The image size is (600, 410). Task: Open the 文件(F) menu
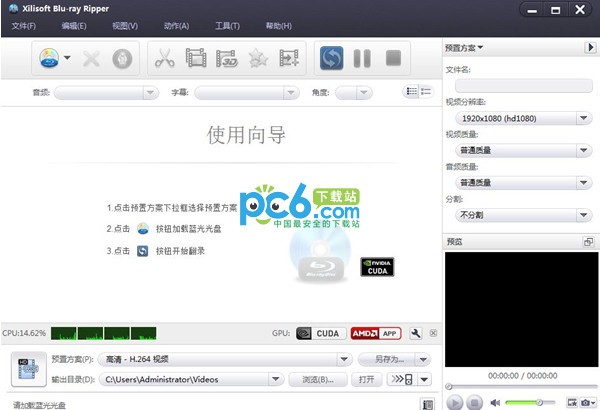pyautogui.click(x=24, y=26)
